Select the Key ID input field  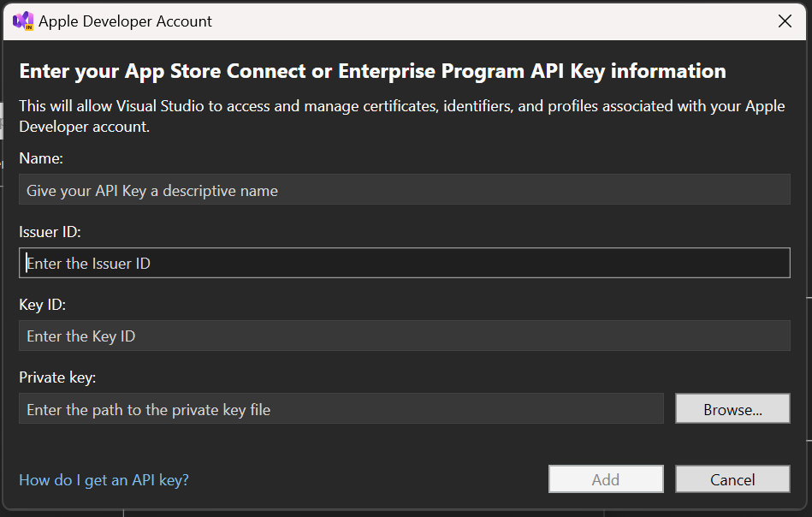point(404,336)
